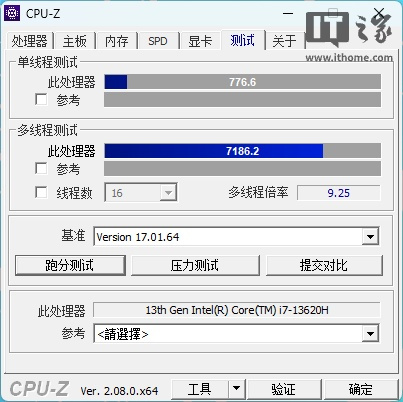The width and height of the screenshot is (403, 402).
Task: Click the 验证 validate button
Action: click(x=283, y=388)
